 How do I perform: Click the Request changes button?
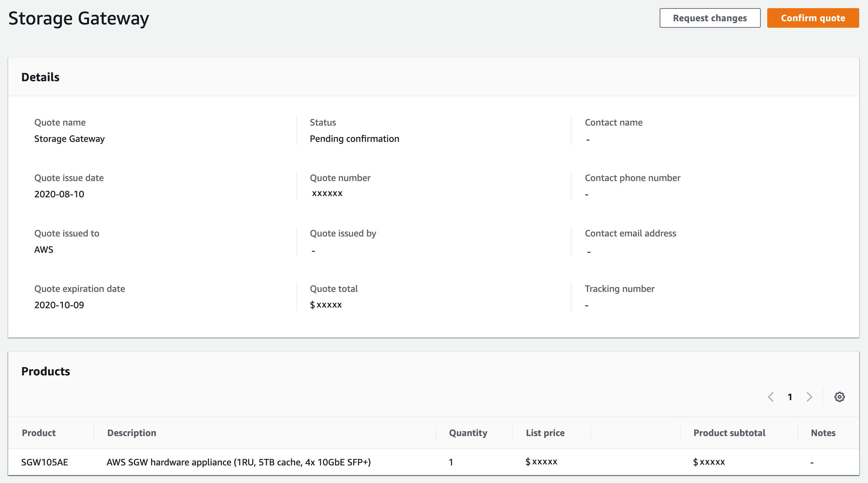pos(710,18)
